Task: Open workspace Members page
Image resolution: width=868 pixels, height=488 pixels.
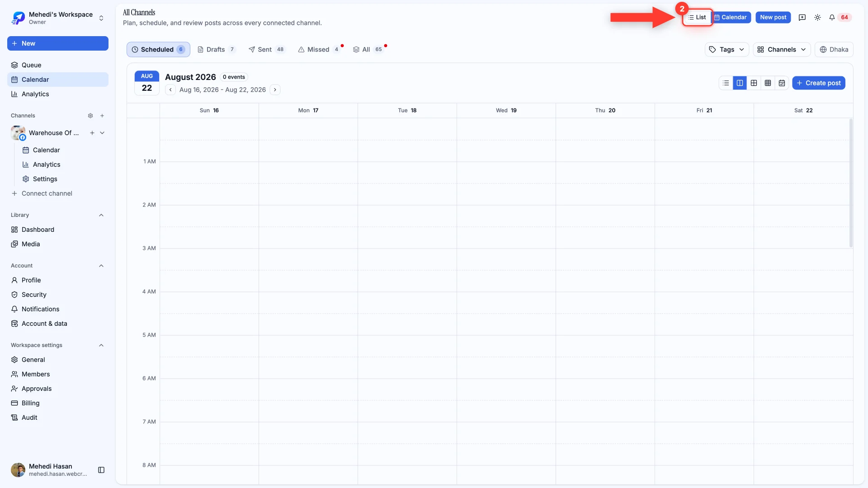Action: pos(58,374)
